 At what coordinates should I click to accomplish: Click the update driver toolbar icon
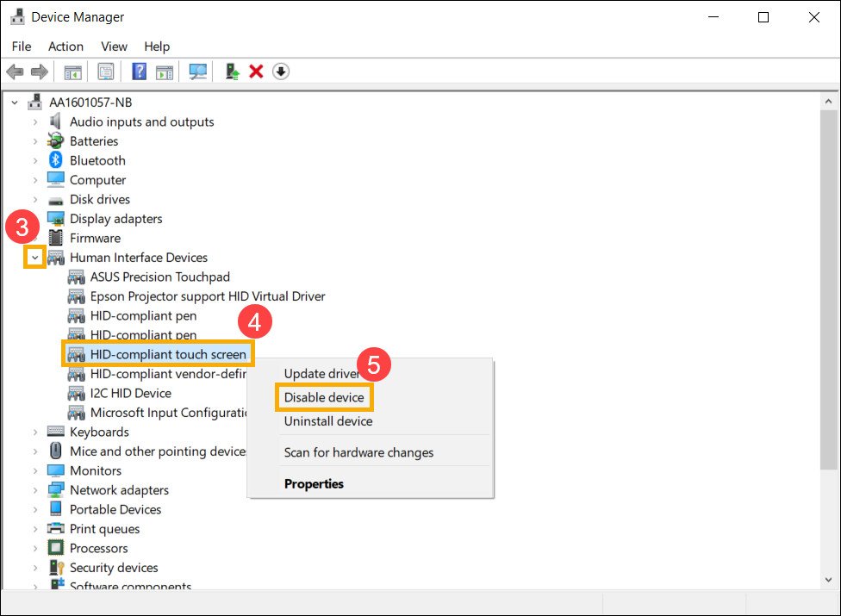point(232,72)
